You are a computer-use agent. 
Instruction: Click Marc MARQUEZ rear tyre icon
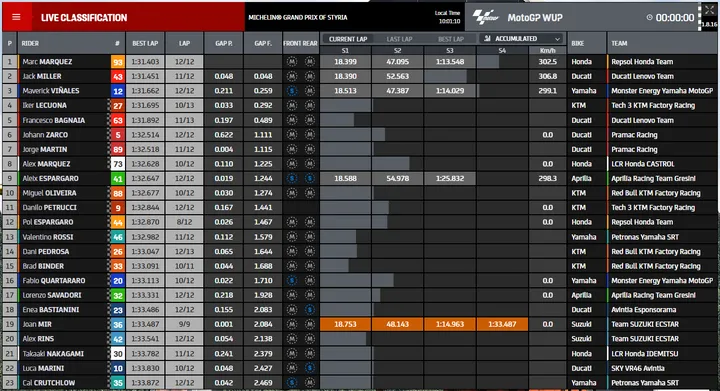310,61
